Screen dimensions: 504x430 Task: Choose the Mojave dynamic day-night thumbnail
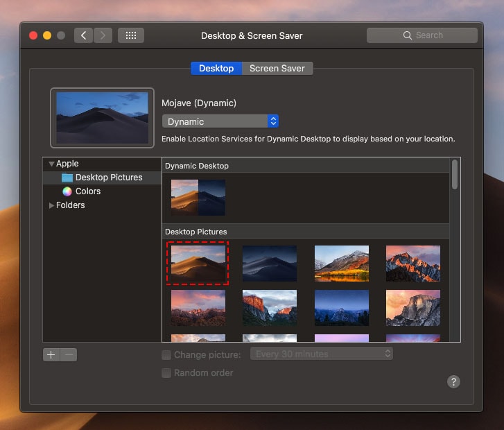coord(198,198)
